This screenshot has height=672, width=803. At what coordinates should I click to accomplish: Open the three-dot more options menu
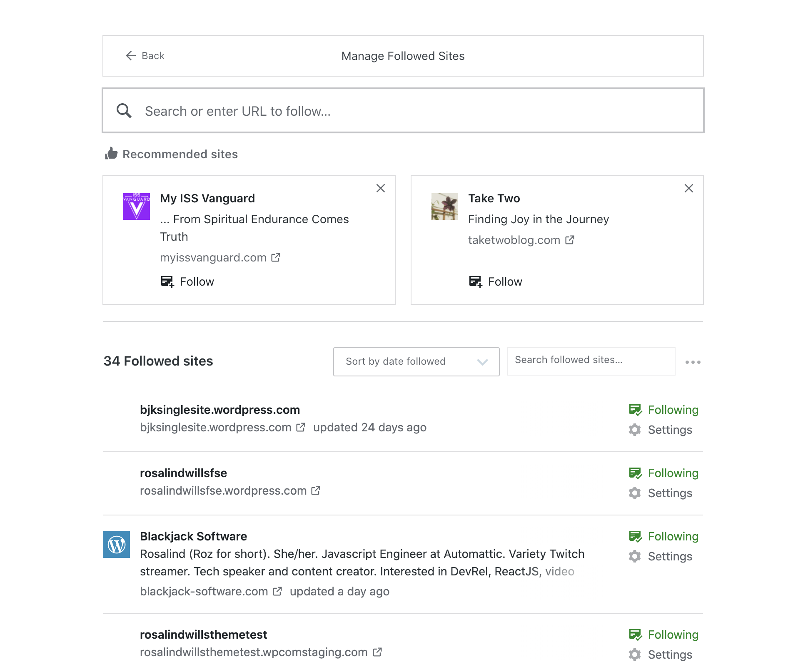[693, 362]
